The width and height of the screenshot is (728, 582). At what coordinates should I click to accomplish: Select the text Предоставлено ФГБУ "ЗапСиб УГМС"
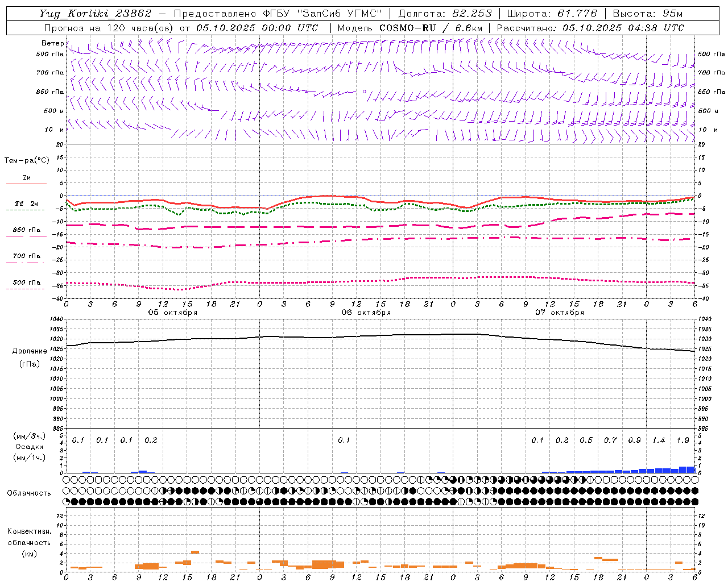278,14
